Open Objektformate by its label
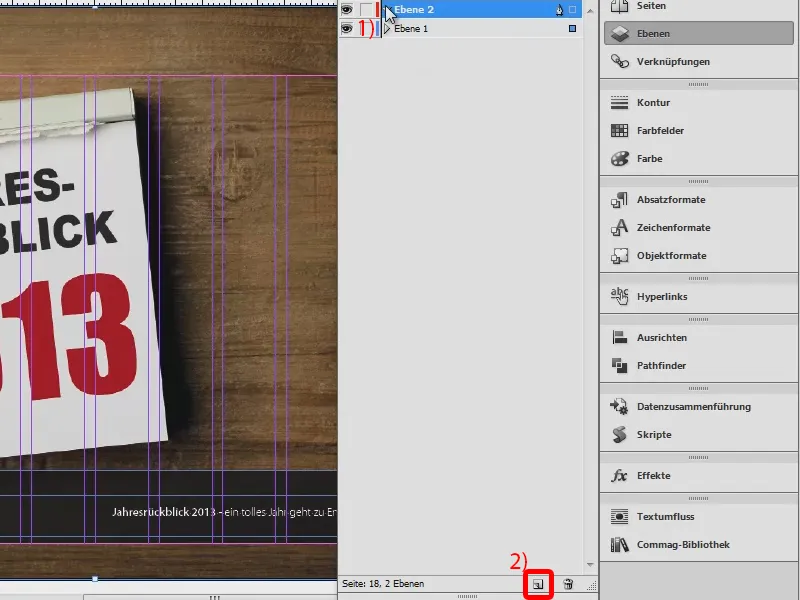This screenshot has width=800, height=600. pyautogui.click(x=671, y=256)
